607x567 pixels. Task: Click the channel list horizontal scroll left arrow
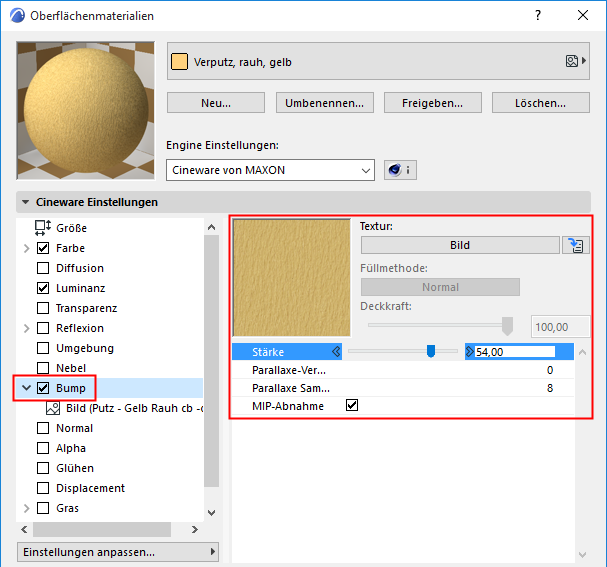pos(24,529)
